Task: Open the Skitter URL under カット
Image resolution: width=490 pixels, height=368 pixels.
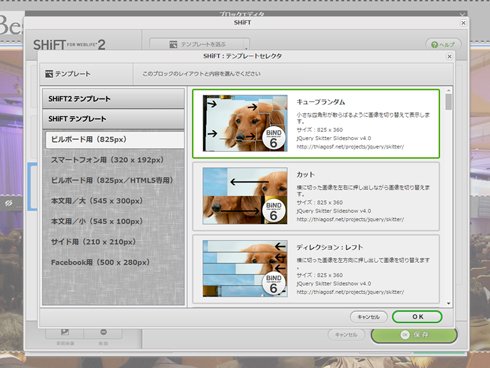Action: 350,219
